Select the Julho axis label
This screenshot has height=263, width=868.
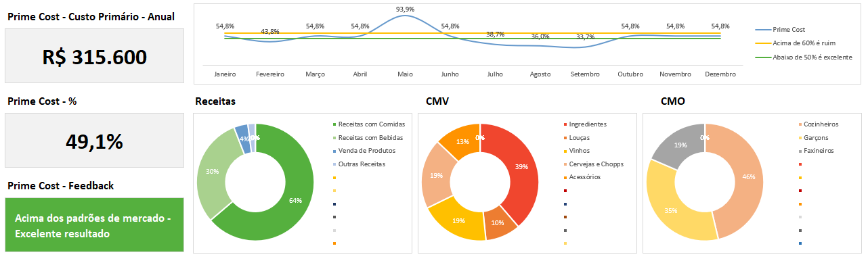point(495,74)
